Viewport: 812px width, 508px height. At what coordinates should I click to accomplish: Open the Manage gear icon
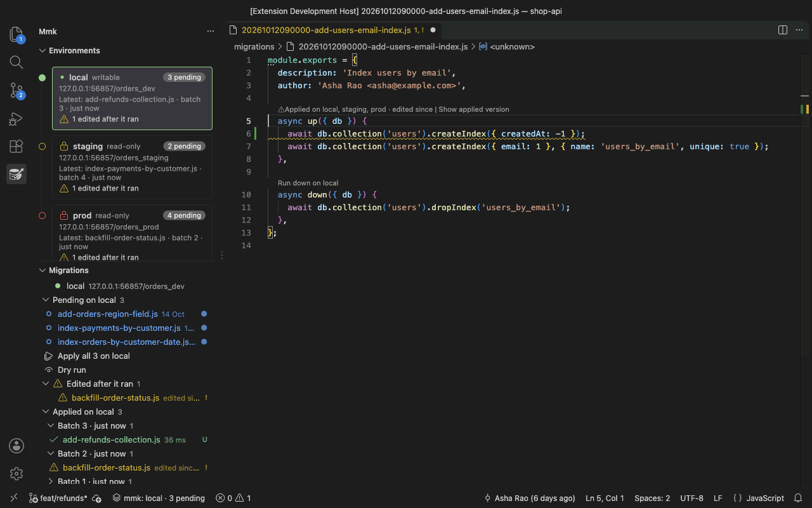coord(16,474)
